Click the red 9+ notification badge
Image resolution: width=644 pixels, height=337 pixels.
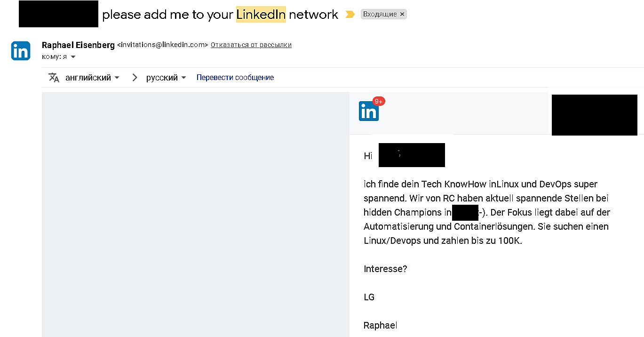(x=379, y=101)
